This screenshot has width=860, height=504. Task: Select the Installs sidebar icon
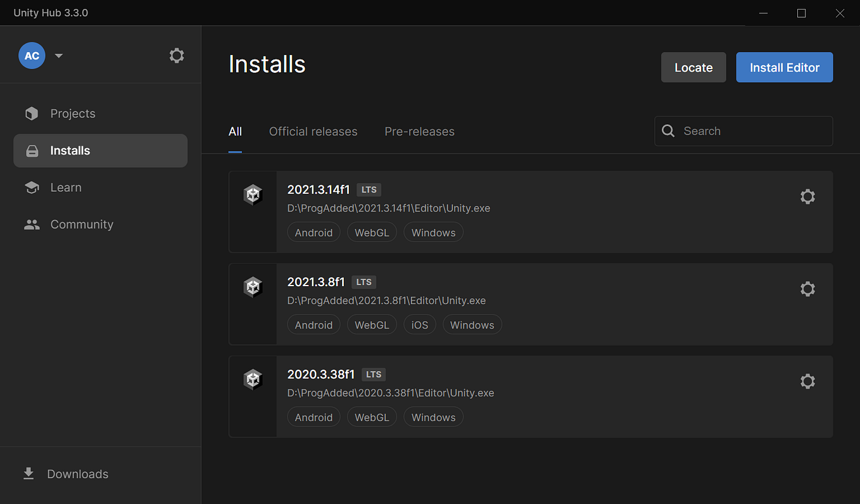pyautogui.click(x=32, y=150)
